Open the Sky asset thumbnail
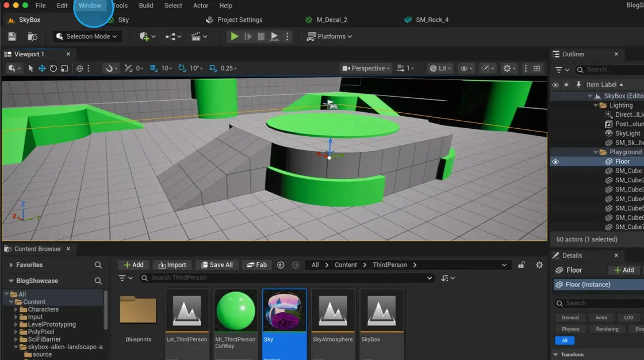The width and height of the screenshot is (644, 360). tap(284, 311)
